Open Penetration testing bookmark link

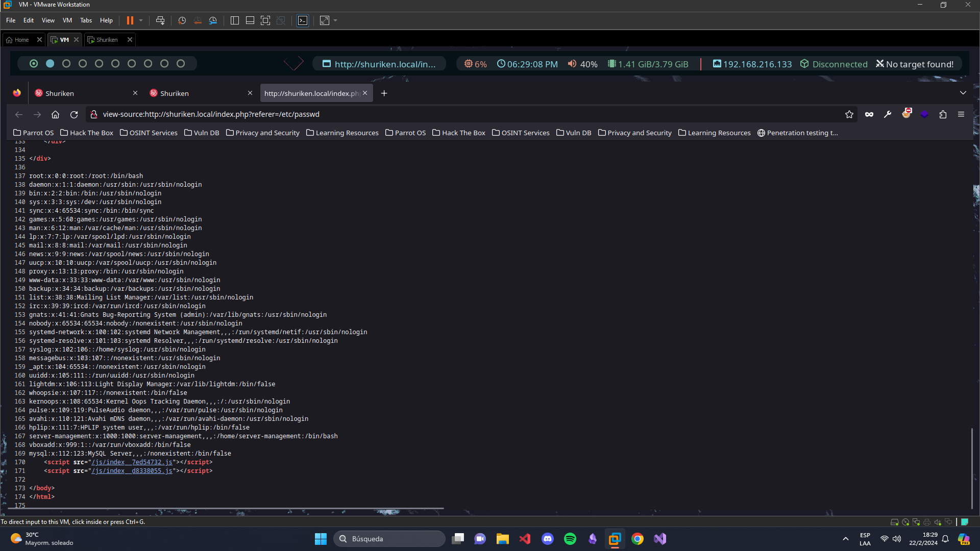[798, 133]
